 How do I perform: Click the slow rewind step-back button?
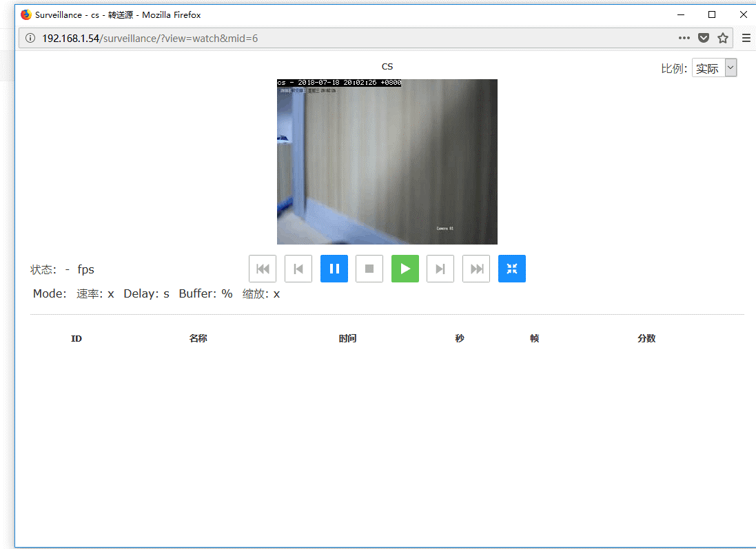click(x=298, y=269)
